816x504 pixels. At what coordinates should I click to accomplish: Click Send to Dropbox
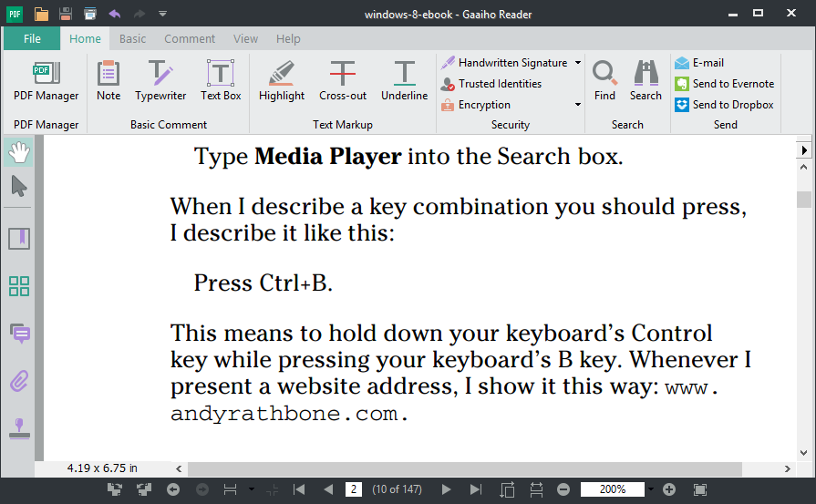725,105
